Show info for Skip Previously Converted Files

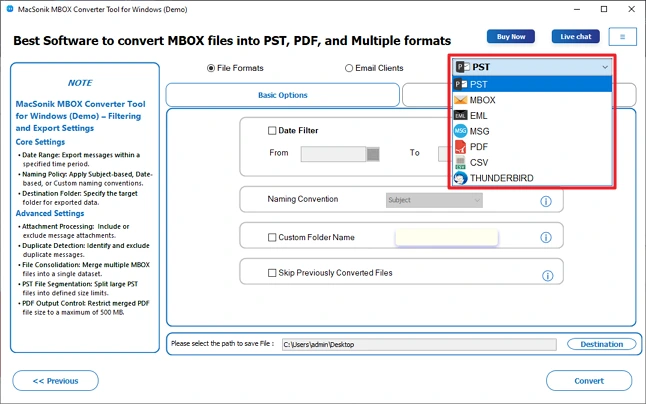pyautogui.click(x=547, y=276)
